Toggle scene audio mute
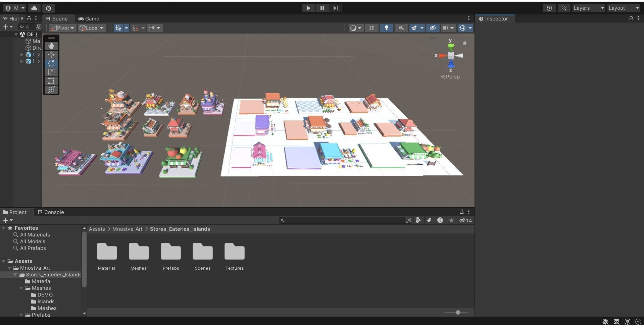This screenshot has height=325, width=644. 401,28
